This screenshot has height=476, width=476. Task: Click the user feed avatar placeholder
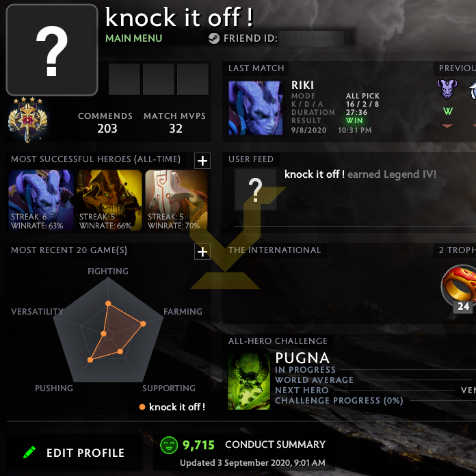pos(256,189)
